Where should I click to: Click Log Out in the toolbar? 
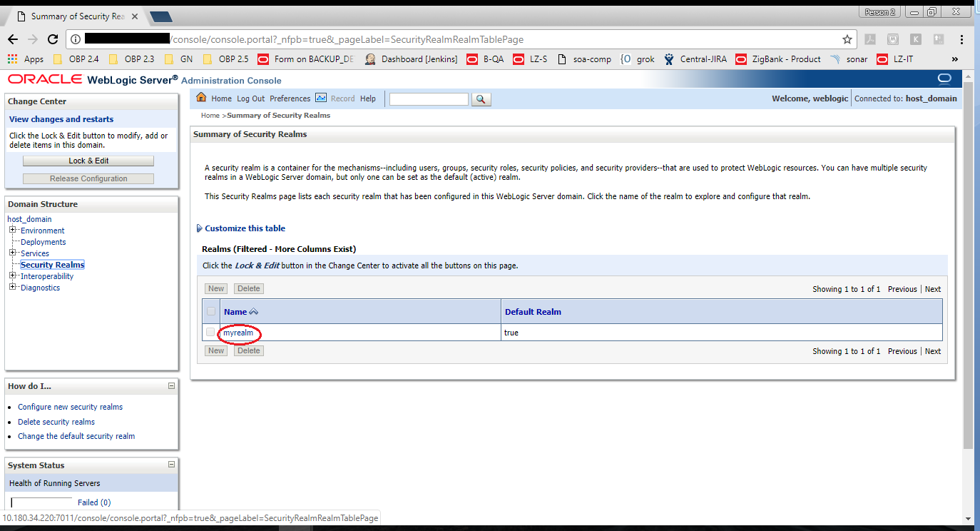[x=250, y=98]
